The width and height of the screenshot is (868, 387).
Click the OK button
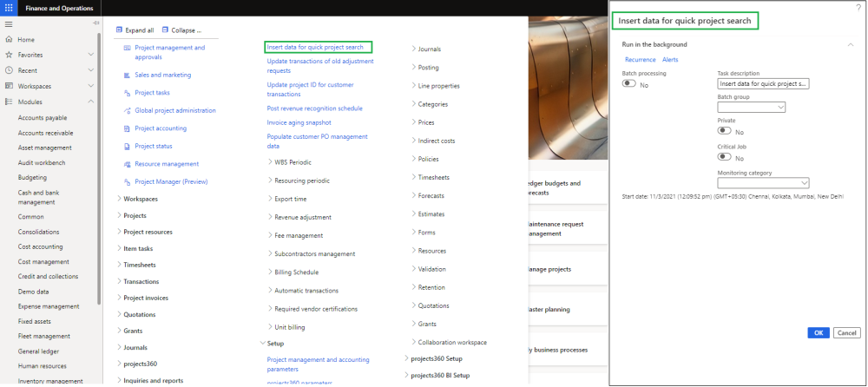pos(819,332)
